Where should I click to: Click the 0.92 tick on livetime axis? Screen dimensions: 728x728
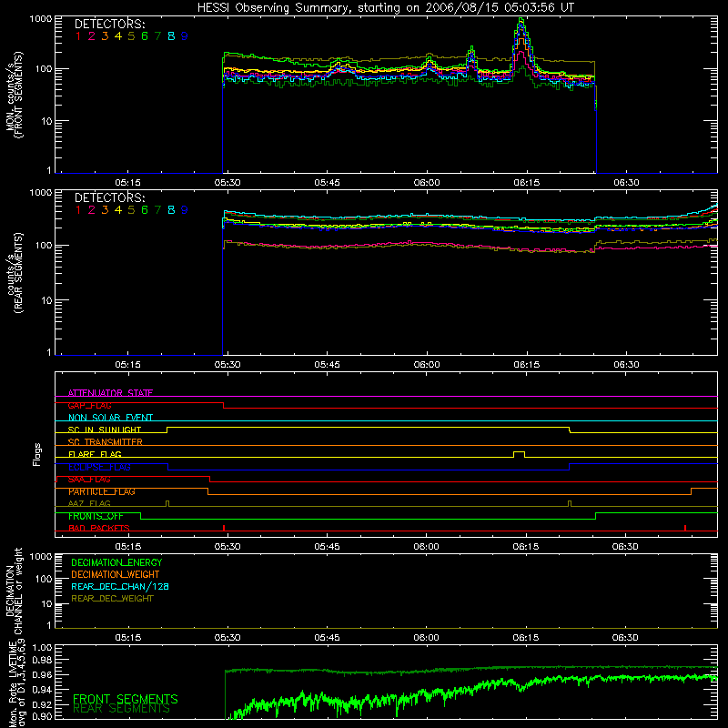pyautogui.click(x=42, y=704)
